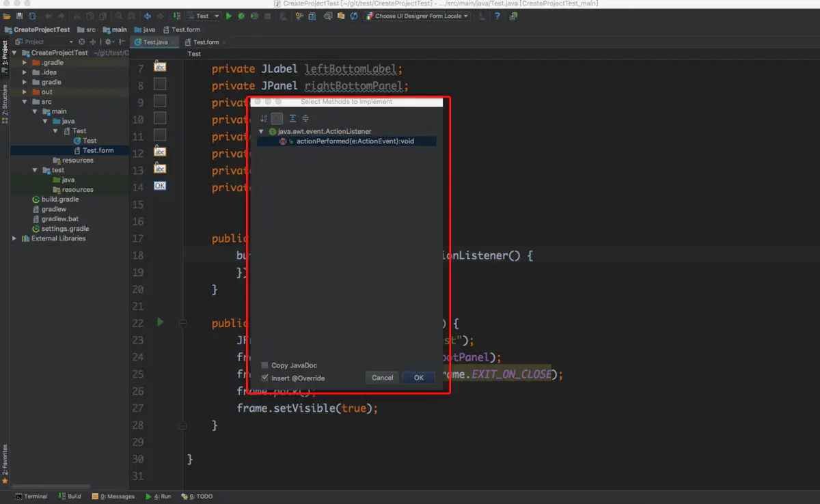Click the green run gutter icon at line 22
The image size is (820, 504).
(161, 322)
